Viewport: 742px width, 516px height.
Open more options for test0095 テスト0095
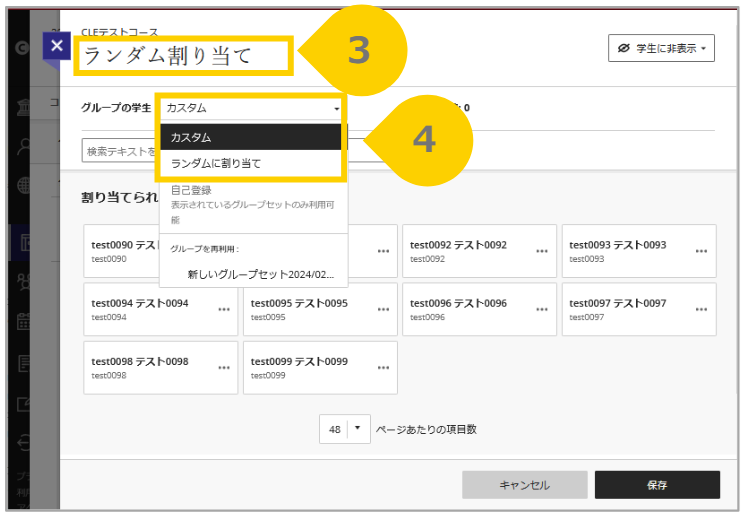point(383,310)
